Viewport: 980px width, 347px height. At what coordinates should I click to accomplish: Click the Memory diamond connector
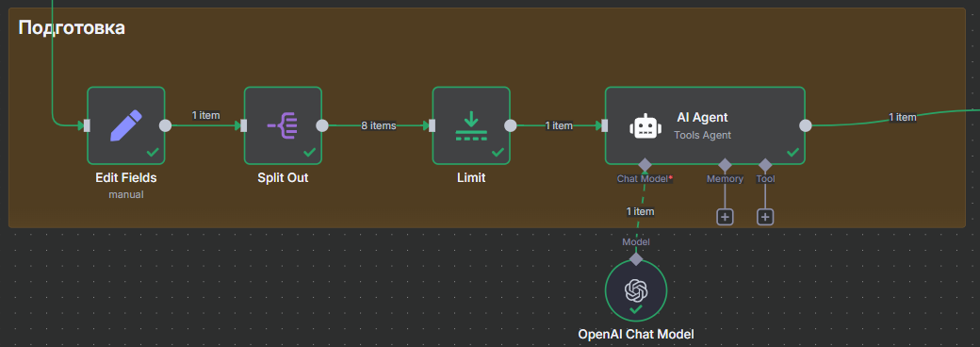pyautogui.click(x=725, y=165)
